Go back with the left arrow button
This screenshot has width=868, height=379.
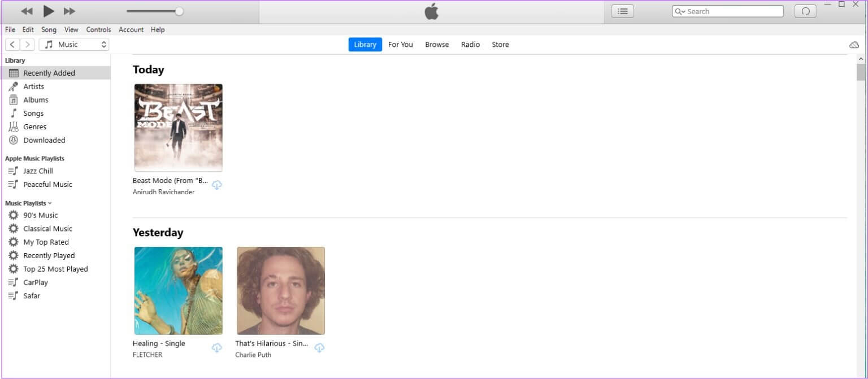tap(12, 45)
